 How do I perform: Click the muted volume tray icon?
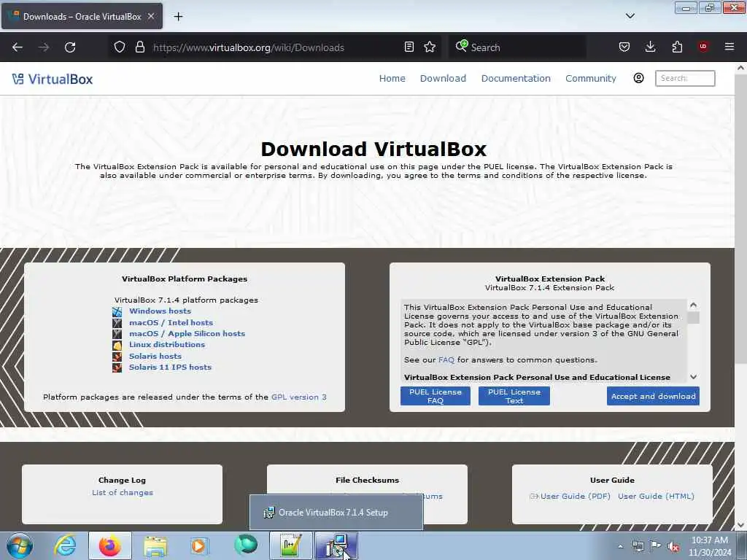673,546
